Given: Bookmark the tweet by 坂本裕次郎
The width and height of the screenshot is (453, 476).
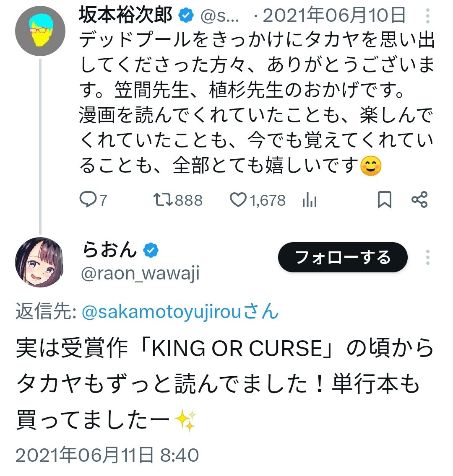Looking at the screenshot, I should tap(384, 200).
